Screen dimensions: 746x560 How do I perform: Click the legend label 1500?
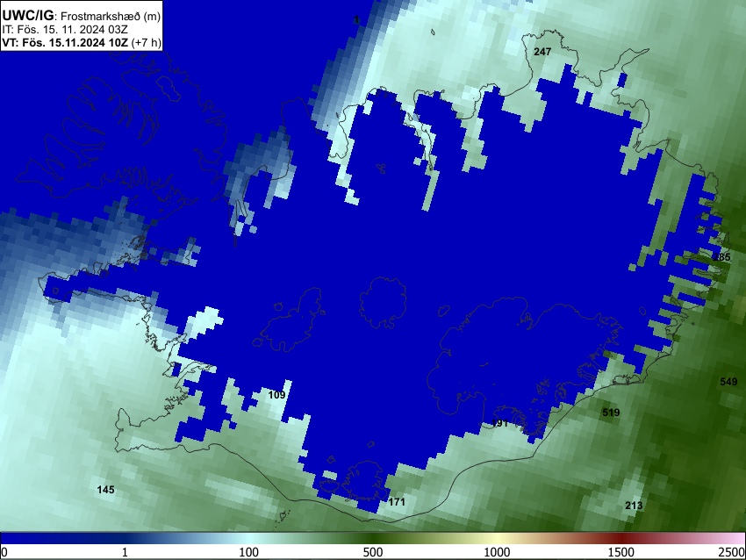(620, 552)
